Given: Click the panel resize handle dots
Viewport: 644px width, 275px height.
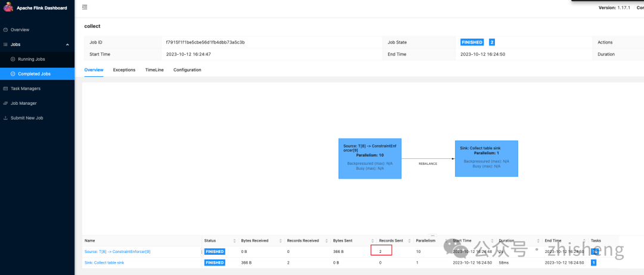Looking at the screenshot, I should coord(432,235).
